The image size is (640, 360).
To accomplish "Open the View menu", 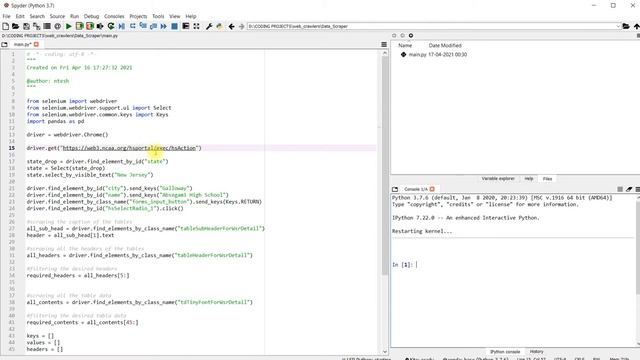I will coord(175,16).
